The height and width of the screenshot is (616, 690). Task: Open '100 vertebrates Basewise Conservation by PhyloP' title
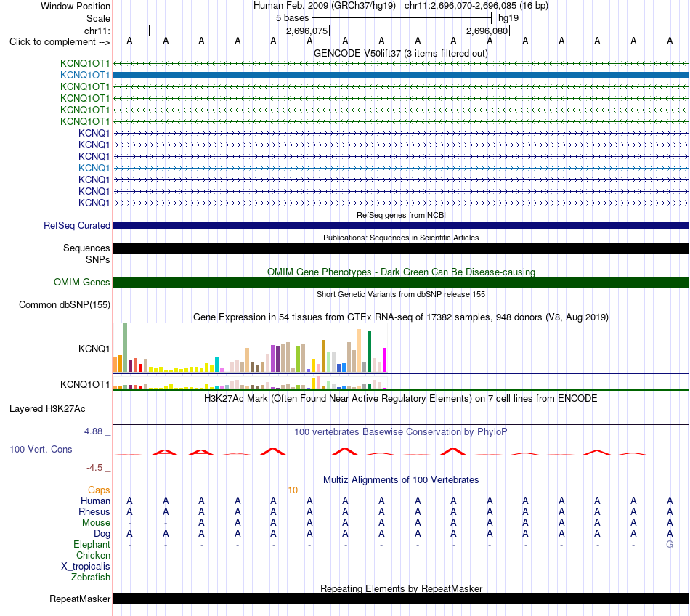[x=401, y=432]
